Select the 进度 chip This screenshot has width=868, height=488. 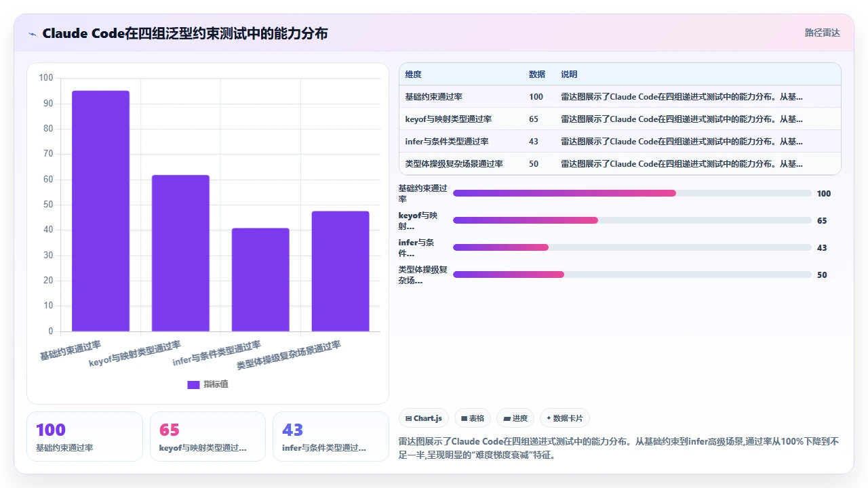click(515, 418)
